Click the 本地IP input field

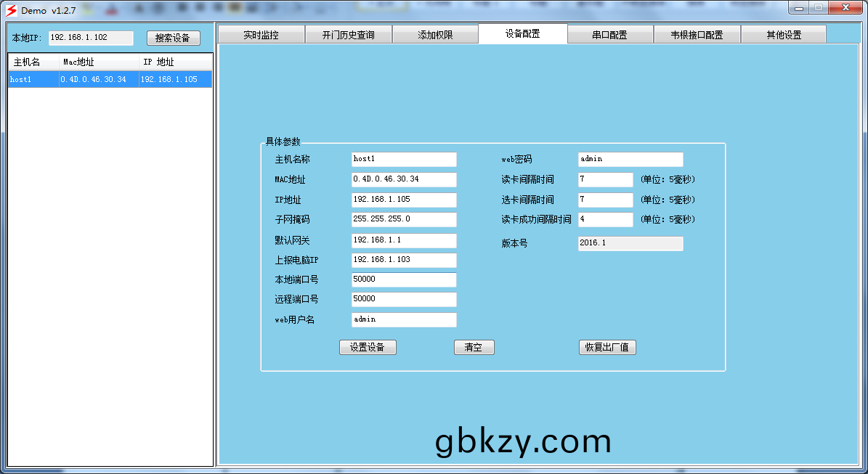coord(91,38)
